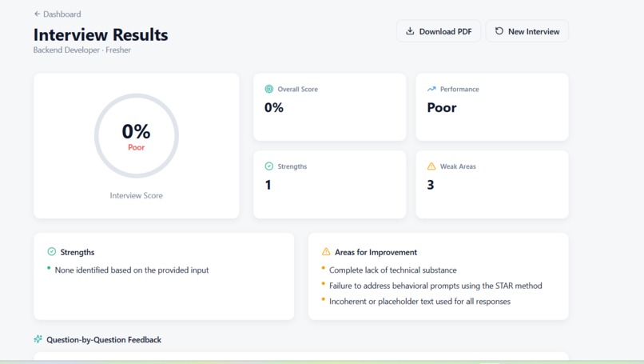Click the Download PDF button

[x=438, y=31]
